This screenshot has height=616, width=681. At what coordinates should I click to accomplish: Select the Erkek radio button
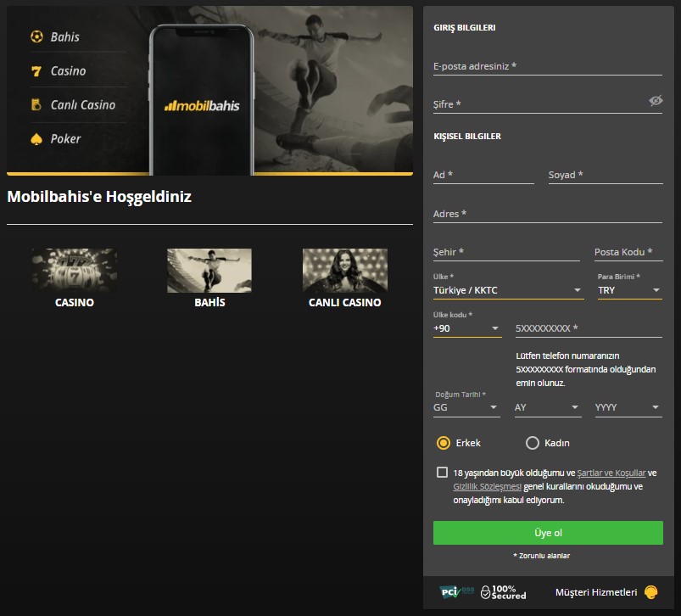444,443
